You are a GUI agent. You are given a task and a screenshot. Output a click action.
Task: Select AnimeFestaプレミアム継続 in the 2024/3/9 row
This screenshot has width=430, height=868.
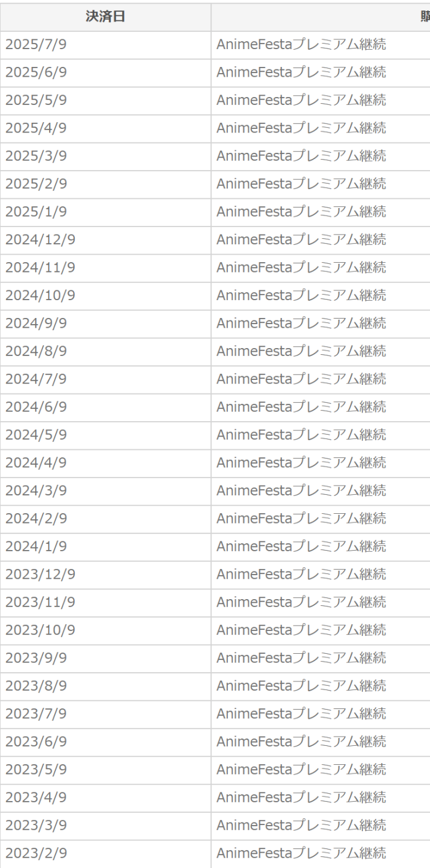pyautogui.click(x=301, y=490)
